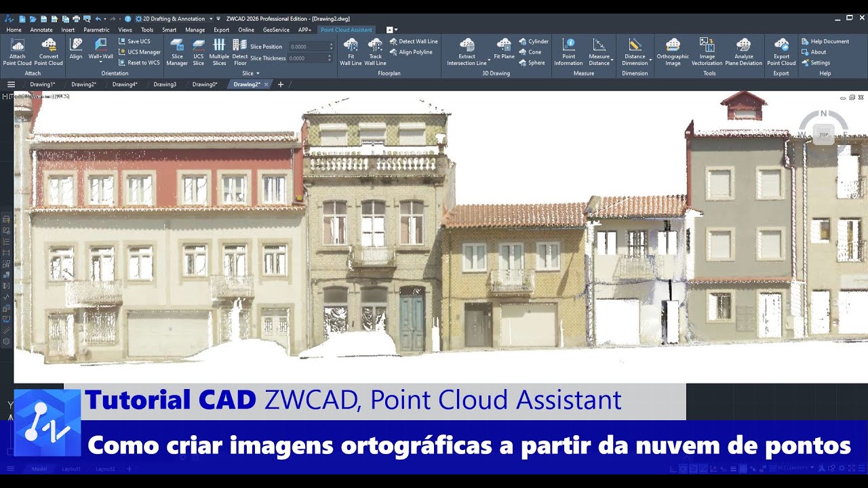Open the Home ribbon tab
868x488 pixels.
14,30
